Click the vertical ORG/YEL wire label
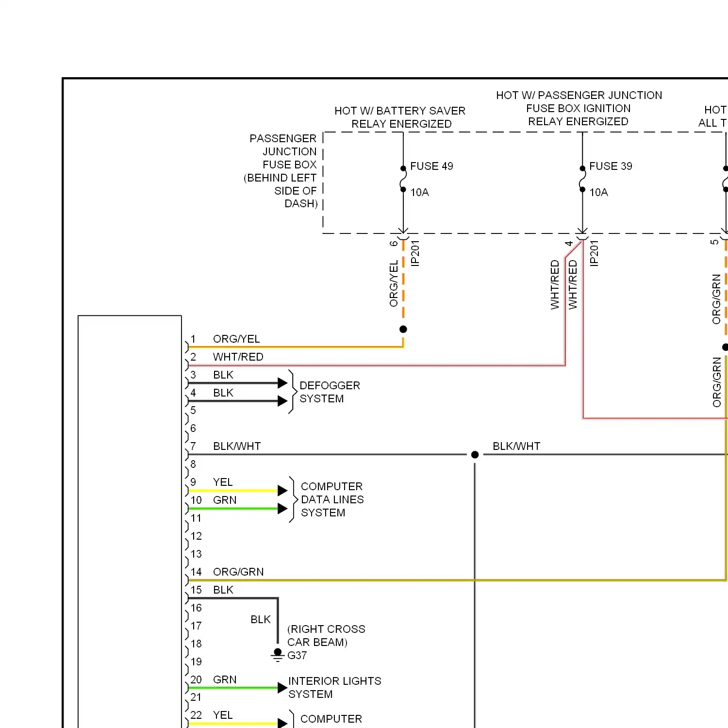 click(394, 283)
